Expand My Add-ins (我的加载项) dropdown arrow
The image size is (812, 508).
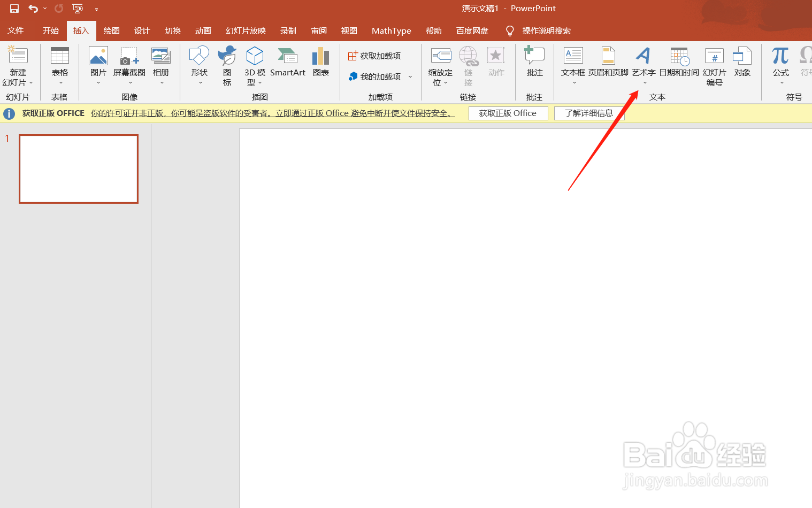tap(410, 76)
